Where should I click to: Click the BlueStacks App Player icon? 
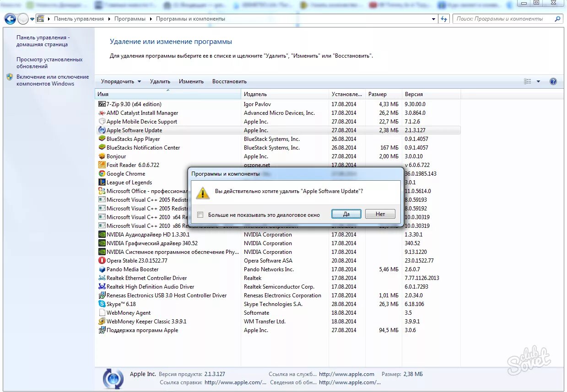coord(102,139)
